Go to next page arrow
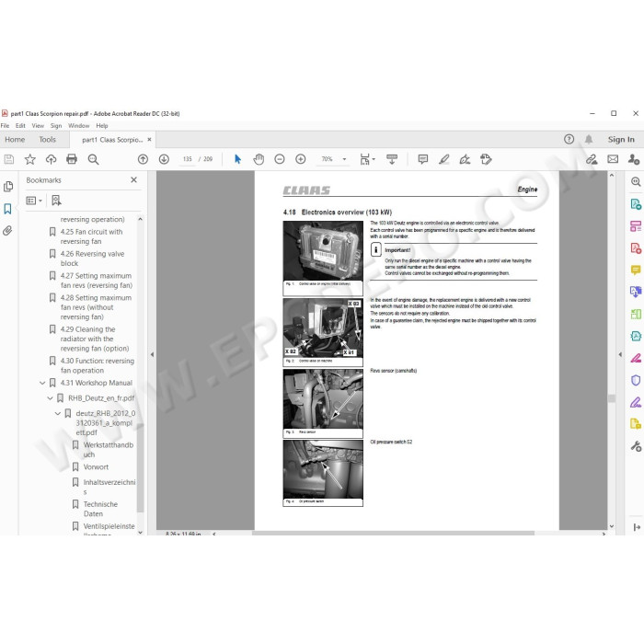Image resolution: width=644 pixels, height=644 pixels. [164, 159]
